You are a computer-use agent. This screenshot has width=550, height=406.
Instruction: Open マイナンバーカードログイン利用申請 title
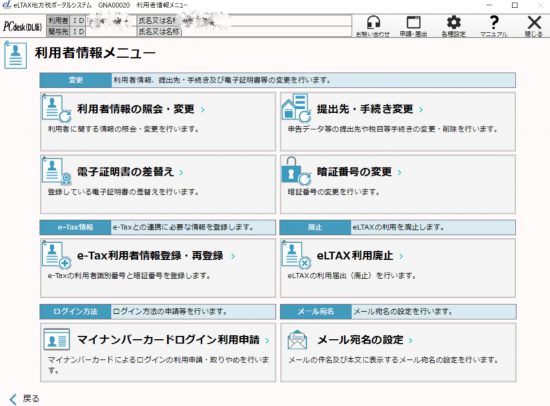pos(168,340)
